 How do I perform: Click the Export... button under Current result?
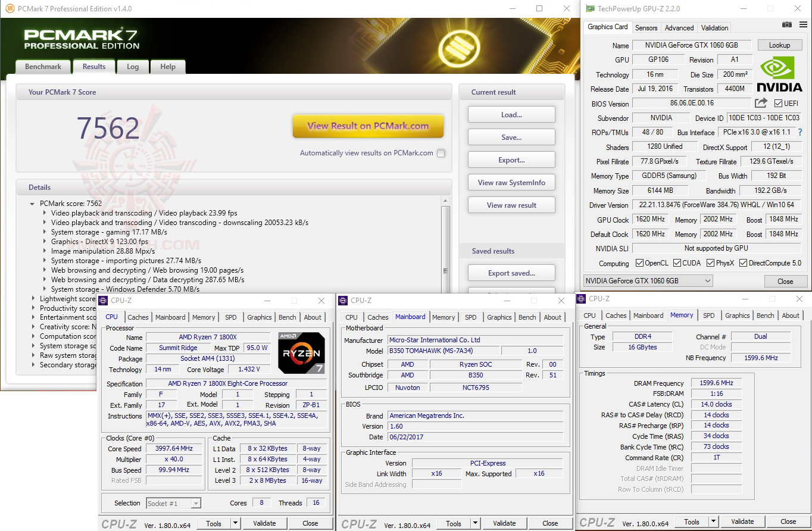click(511, 160)
